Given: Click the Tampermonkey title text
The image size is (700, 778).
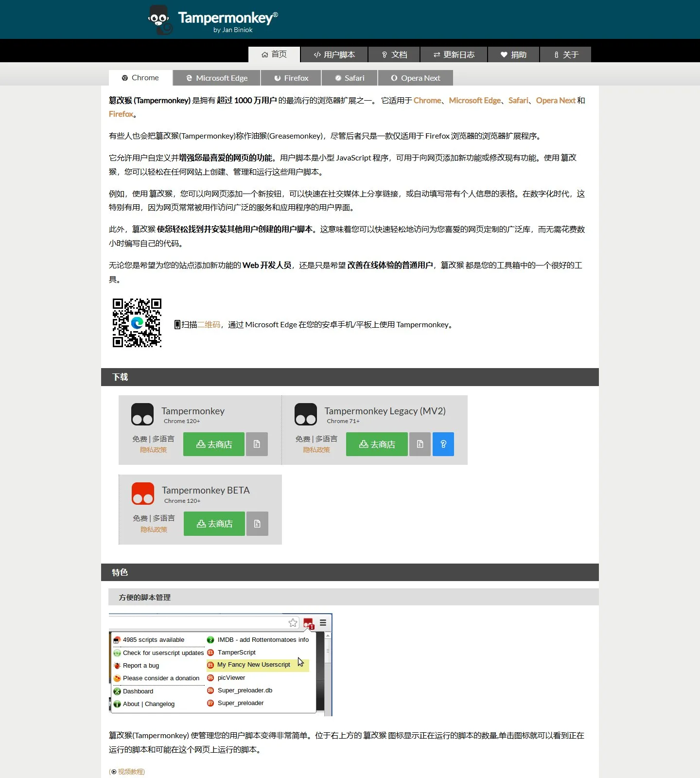Looking at the screenshot, I should pyautogui.click(x=193, y=411).
